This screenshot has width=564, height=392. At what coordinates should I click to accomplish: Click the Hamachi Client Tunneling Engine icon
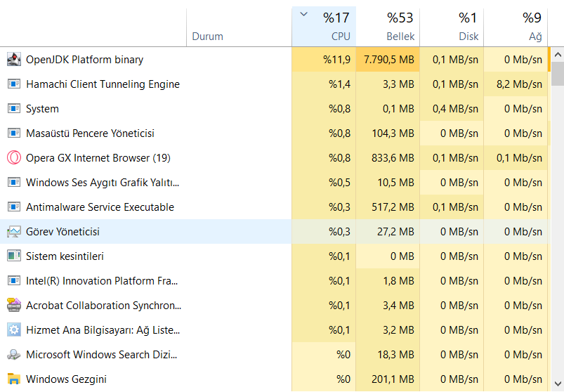click(14, 84)
